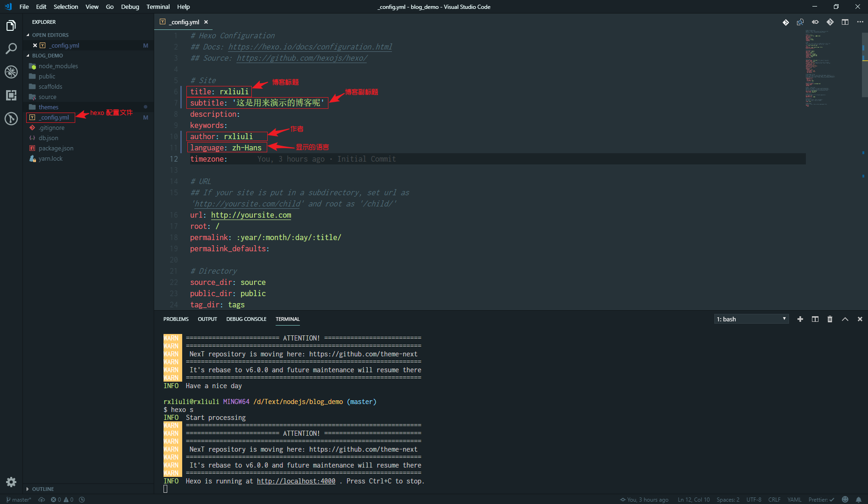Open the Extensions view in activity bar
868x504 pixels.
pos(11,95)
